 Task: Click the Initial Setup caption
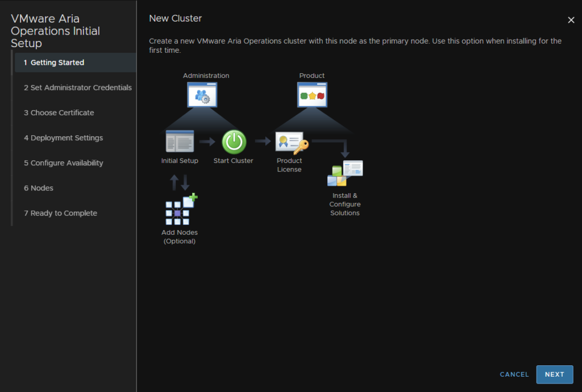180,161
